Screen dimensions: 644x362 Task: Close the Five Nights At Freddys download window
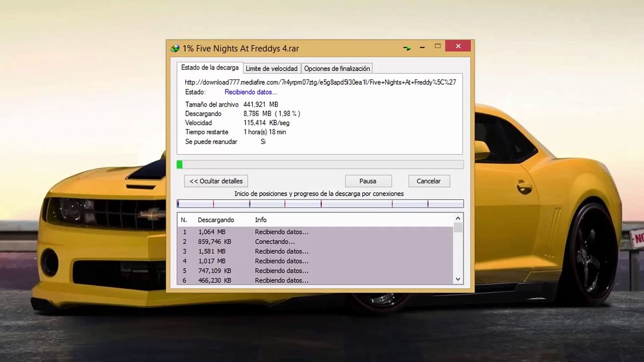[458, 46]
